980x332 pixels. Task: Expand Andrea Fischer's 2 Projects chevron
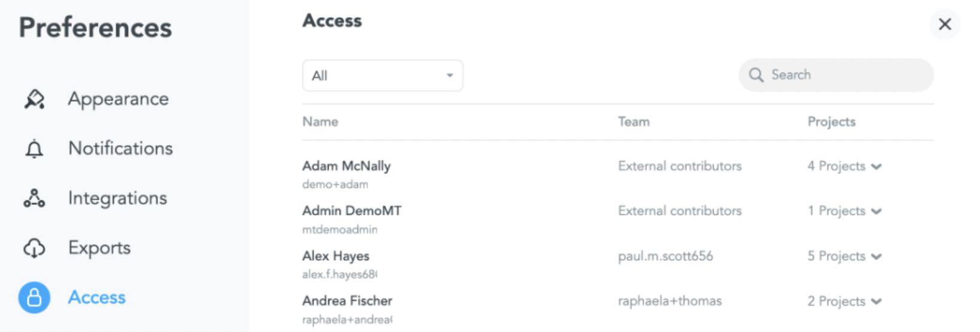(877, 301)
